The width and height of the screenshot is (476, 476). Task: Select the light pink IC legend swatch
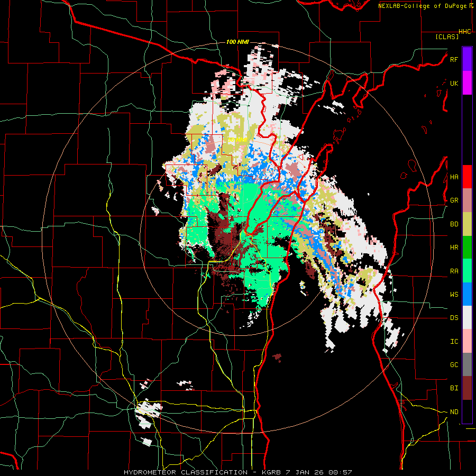click(x=467, y=341)
